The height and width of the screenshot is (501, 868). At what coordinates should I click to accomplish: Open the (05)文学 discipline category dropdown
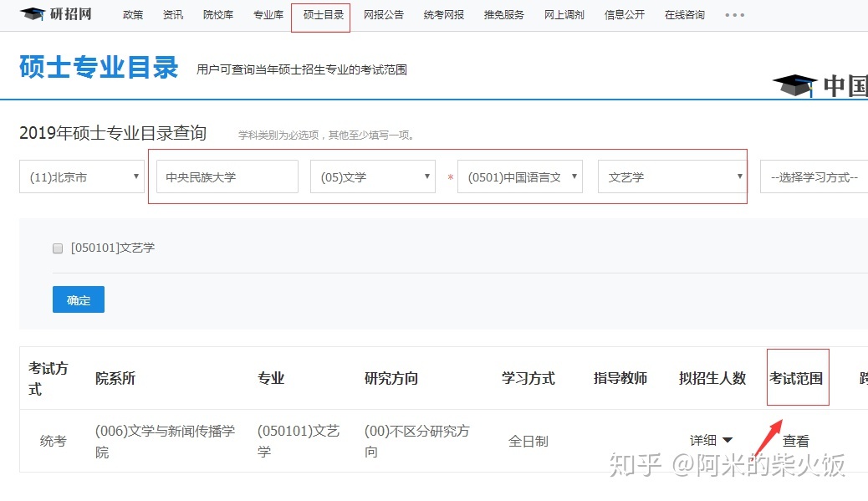[x=373, y=177]
